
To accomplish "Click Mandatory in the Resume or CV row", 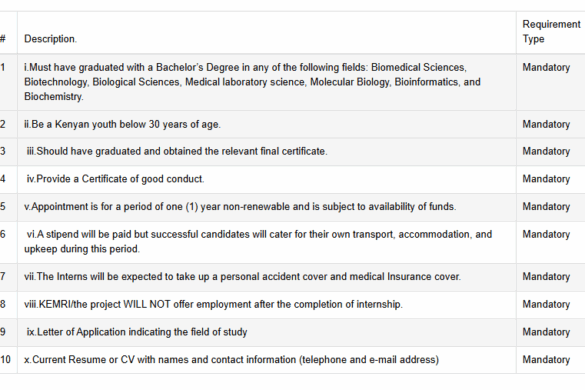I will tap(546, 360).
